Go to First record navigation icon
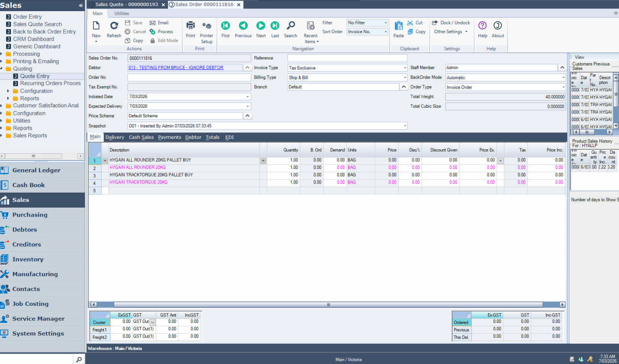This screenshot has height=364, width=619. (225, 26)
